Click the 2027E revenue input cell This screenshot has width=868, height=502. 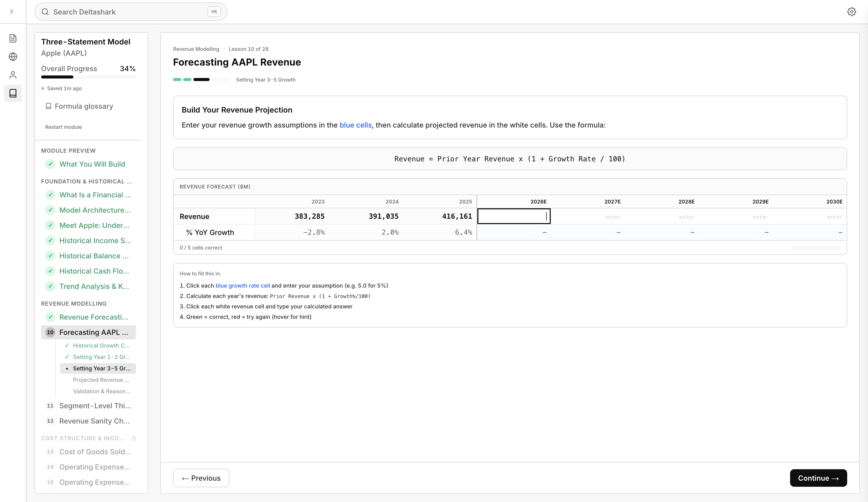click(588, 216)
